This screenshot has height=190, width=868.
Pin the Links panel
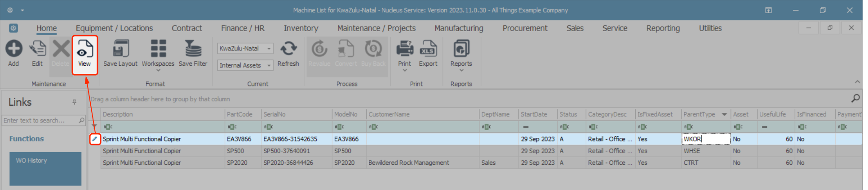click(74, 102)
